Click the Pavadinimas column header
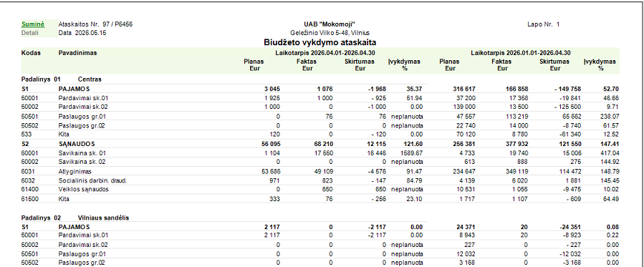The width and height of the screenshot is (644, 267). [77, 53]
